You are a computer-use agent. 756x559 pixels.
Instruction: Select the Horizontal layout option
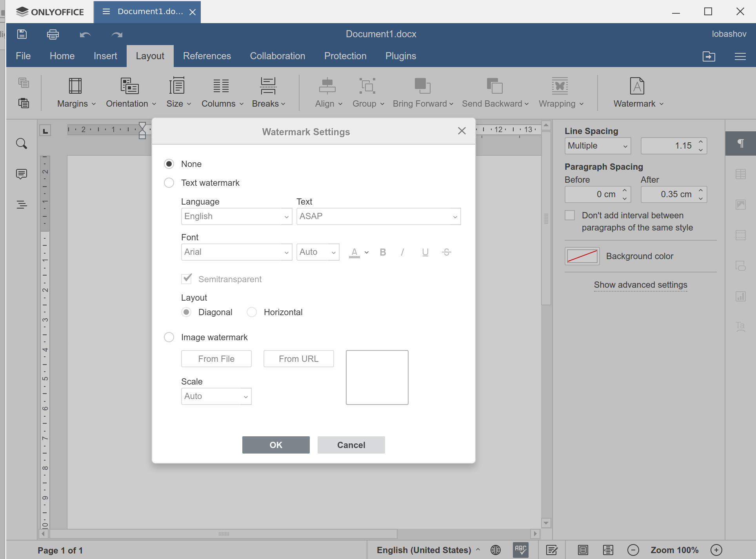[252, 312]
